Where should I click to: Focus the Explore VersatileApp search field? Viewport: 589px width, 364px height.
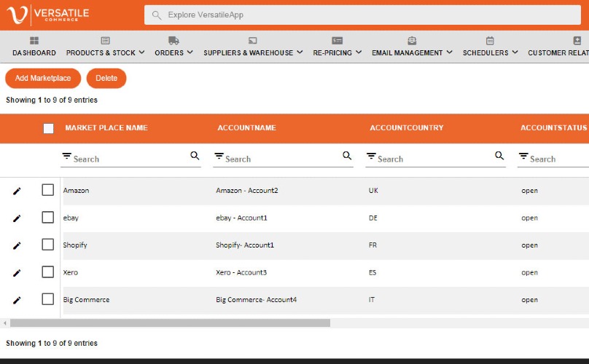pos(362,15)
